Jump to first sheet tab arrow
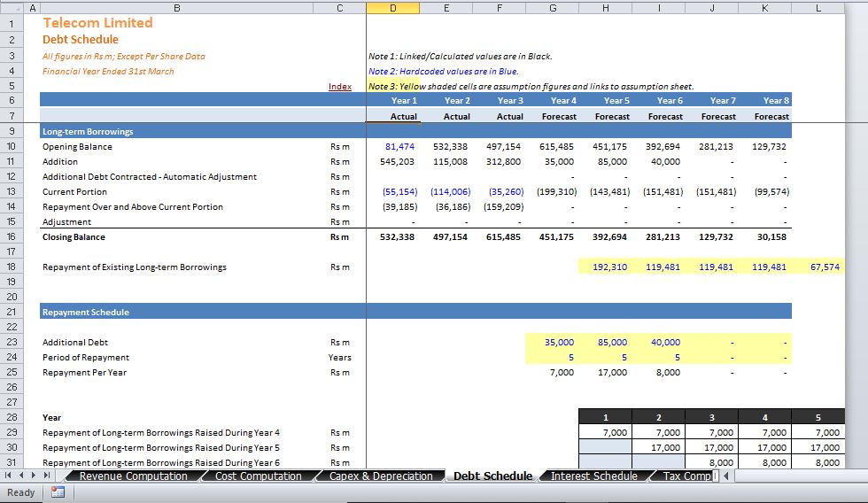This screenshot has width=868, height=503. (x=8, y=476)
